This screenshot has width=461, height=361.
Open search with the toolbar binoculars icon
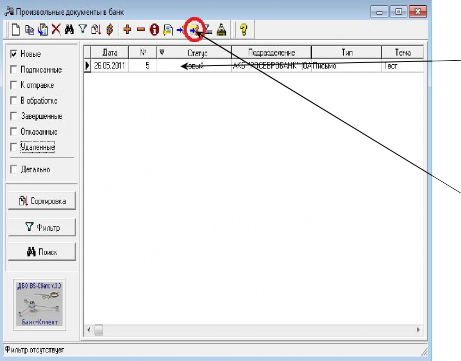(x=69, y=30)
